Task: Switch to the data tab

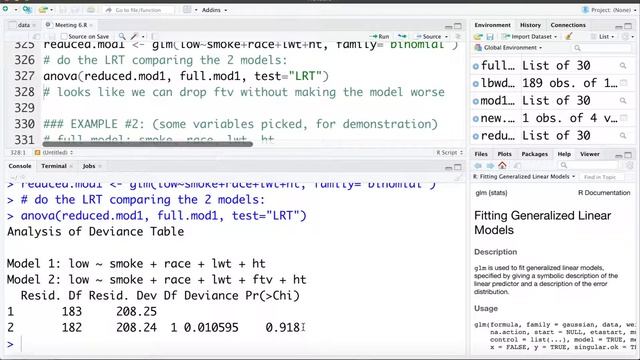Action: click(x=24, y=25)
